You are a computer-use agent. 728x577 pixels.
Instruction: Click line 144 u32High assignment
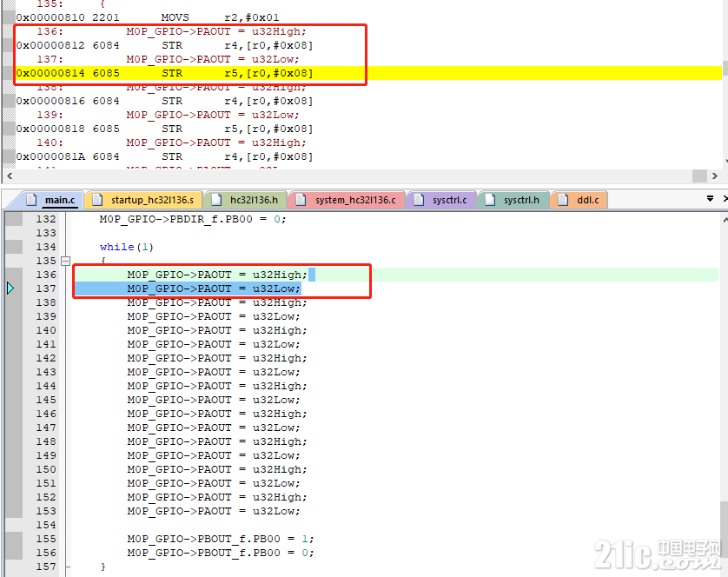point(217,386)
